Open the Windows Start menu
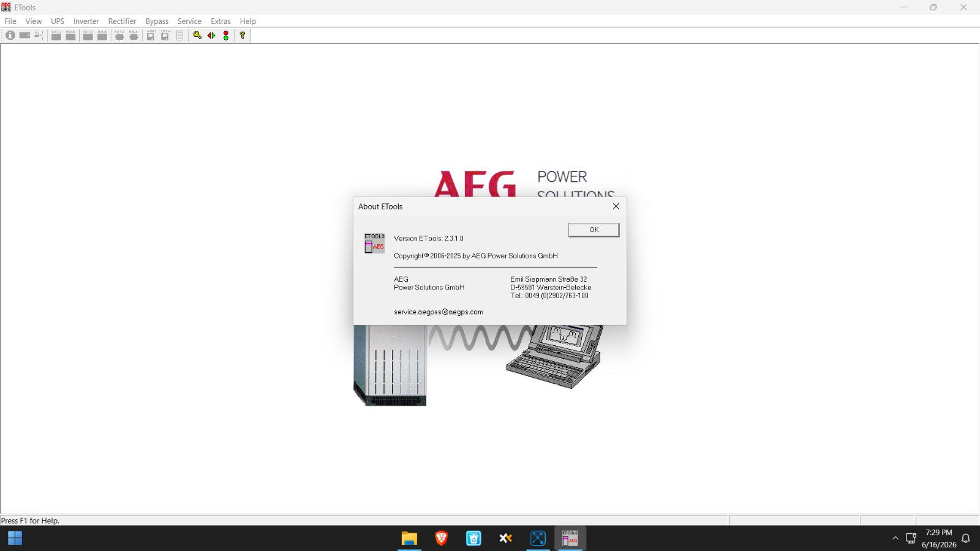 (x=15, y=538)
